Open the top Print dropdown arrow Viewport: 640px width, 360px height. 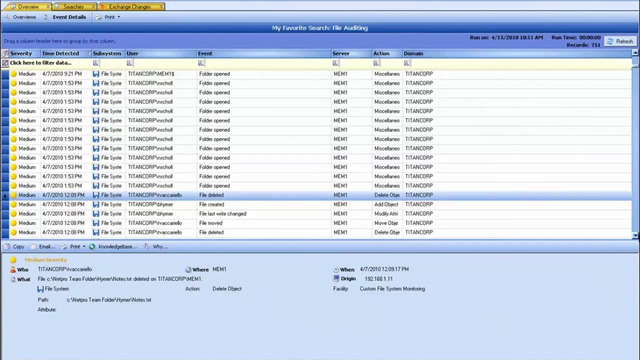[x=119, y=17]
